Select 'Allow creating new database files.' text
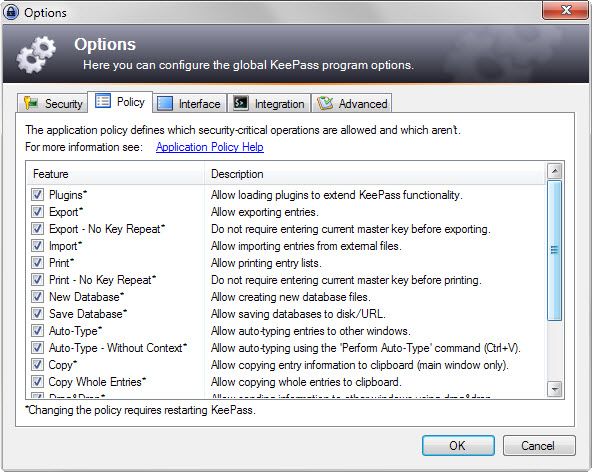592x472 pixels. [x=291, y=297]
